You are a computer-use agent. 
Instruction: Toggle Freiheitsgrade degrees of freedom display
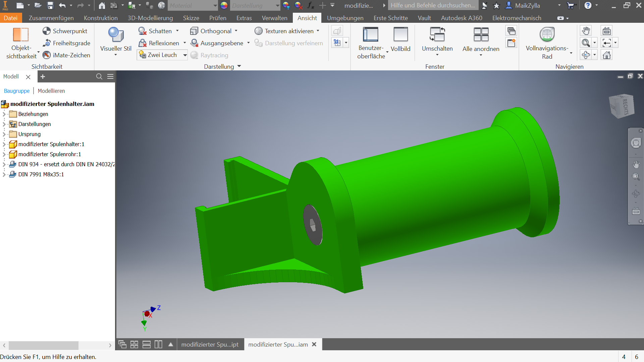[x=66, y=43]
